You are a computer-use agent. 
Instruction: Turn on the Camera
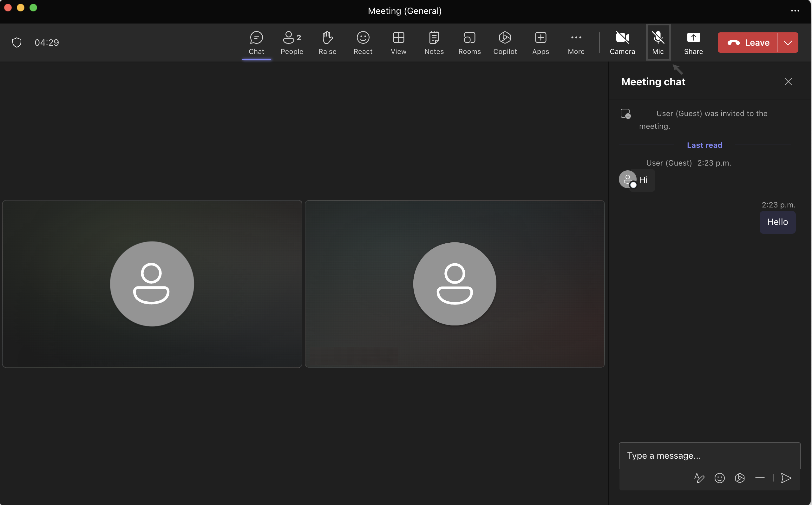click(622, 43)
